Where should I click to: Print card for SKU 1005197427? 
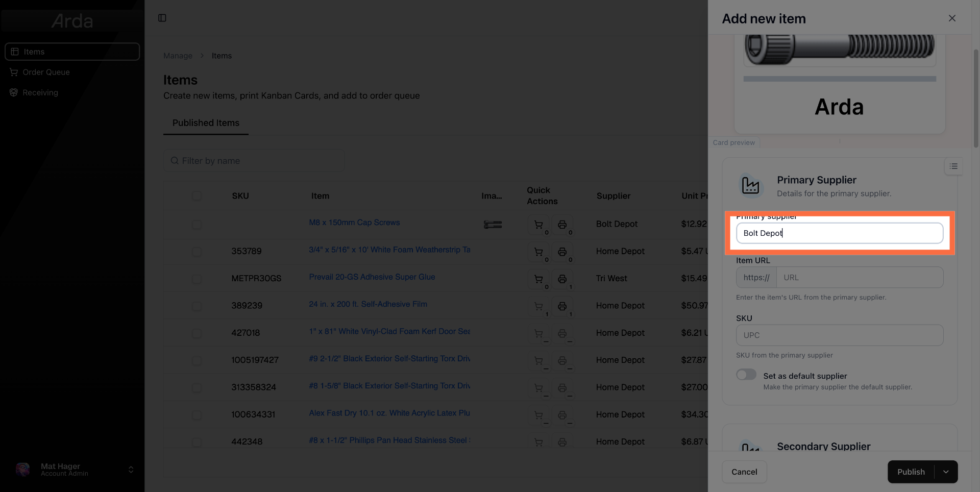(x=562, y=361)
